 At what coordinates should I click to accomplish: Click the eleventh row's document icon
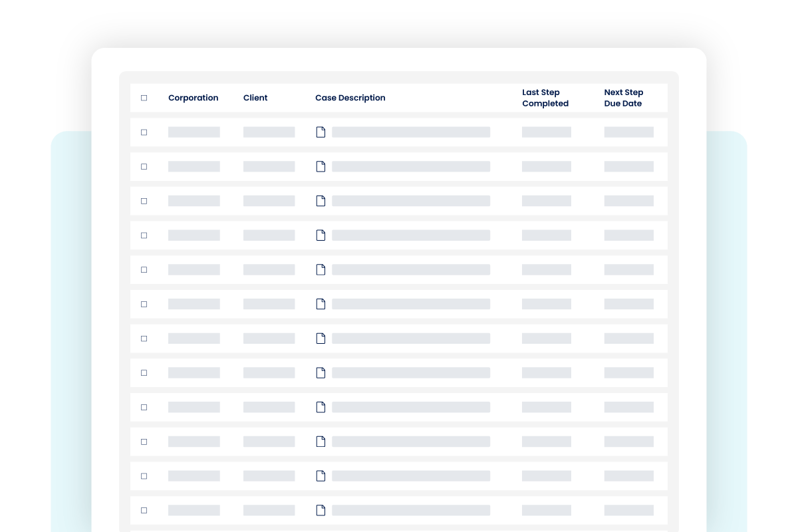pyautogui.click(x=321, y=475)
